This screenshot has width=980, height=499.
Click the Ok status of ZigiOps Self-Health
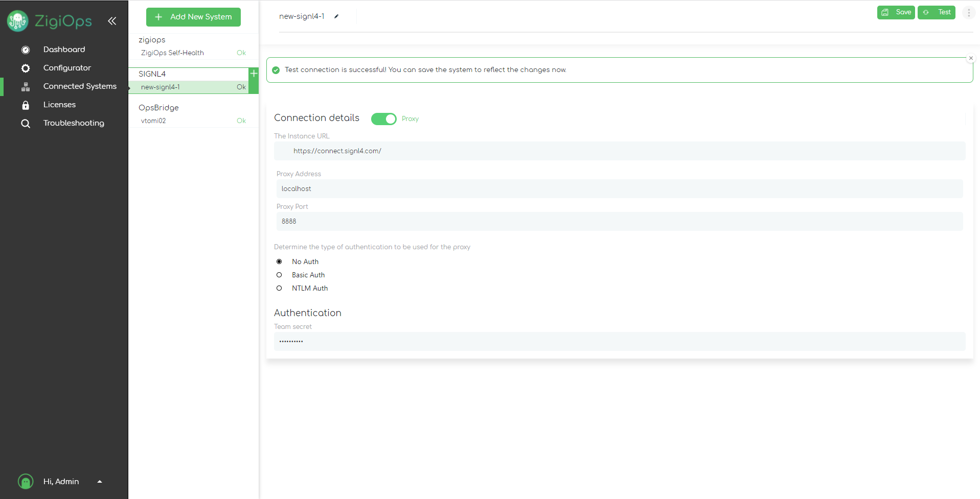(x=241, y=53)
